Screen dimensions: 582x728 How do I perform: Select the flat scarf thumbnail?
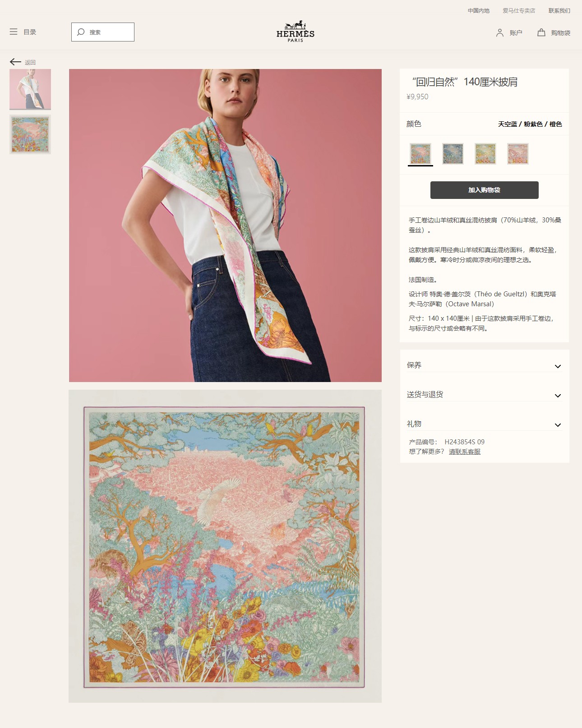pyautogui.click(x=30, y=134)
